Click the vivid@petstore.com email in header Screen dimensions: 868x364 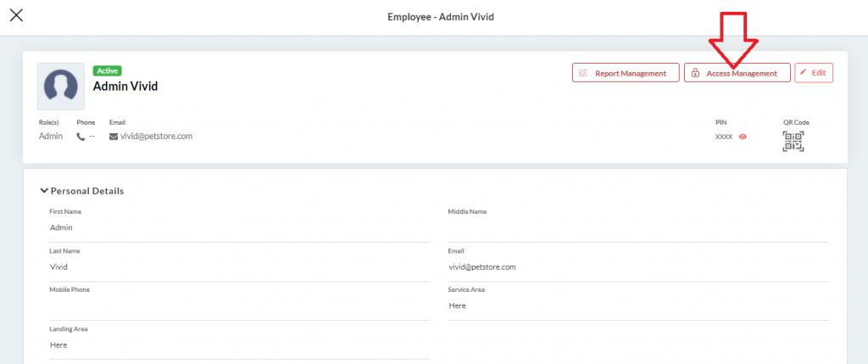(x=156, y=137)
